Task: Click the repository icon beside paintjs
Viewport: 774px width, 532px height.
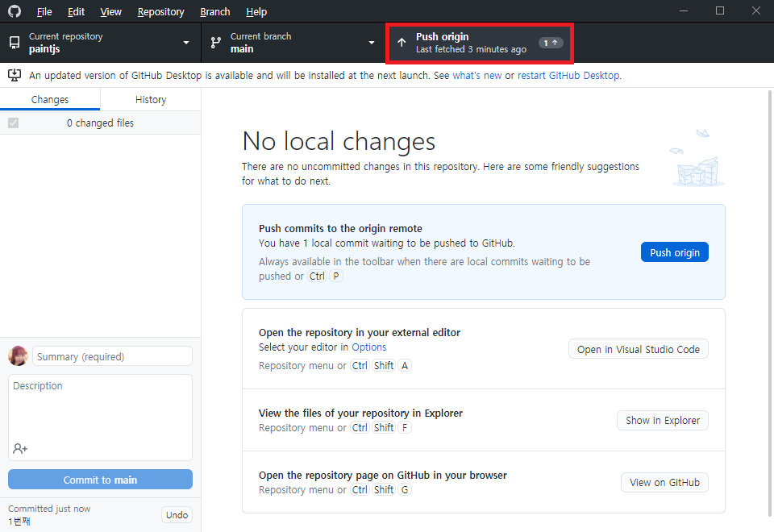Action: pos(15,43)
